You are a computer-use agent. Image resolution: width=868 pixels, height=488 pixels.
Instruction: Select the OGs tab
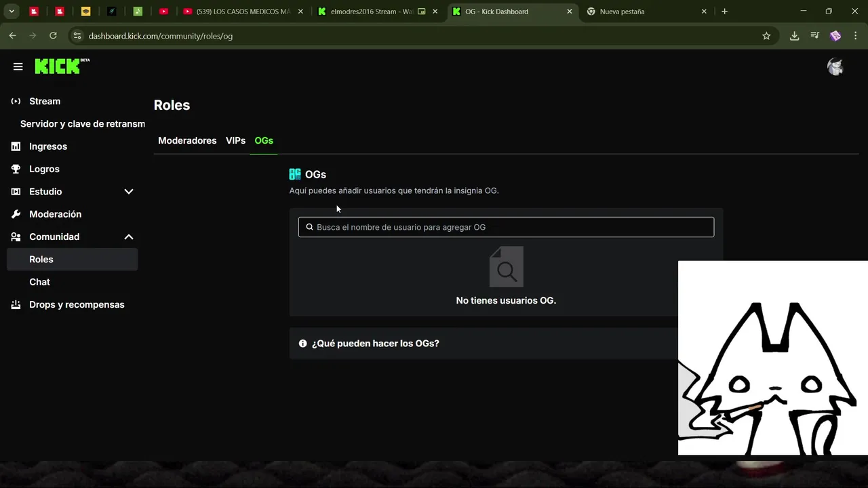(x=264, y=140)
